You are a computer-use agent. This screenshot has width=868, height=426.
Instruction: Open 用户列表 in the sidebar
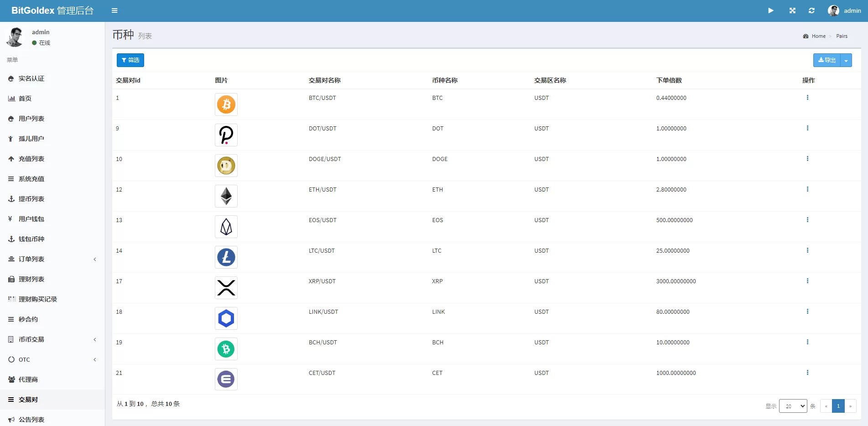[31, 119]
